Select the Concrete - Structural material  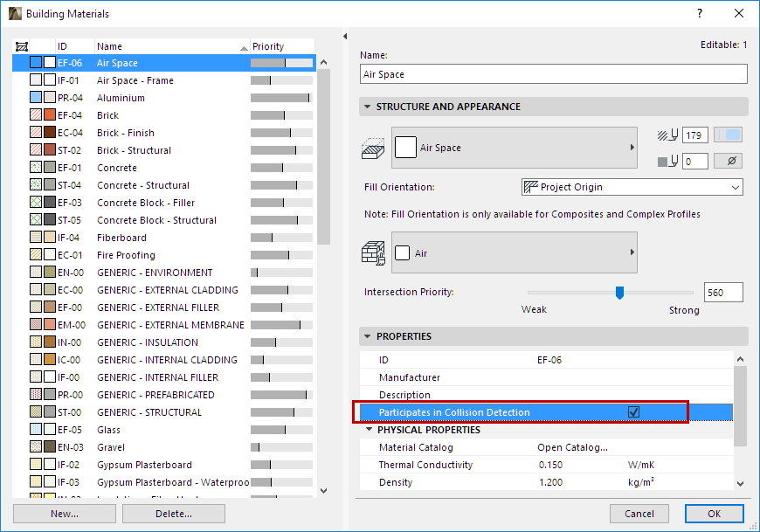[164, 185]
